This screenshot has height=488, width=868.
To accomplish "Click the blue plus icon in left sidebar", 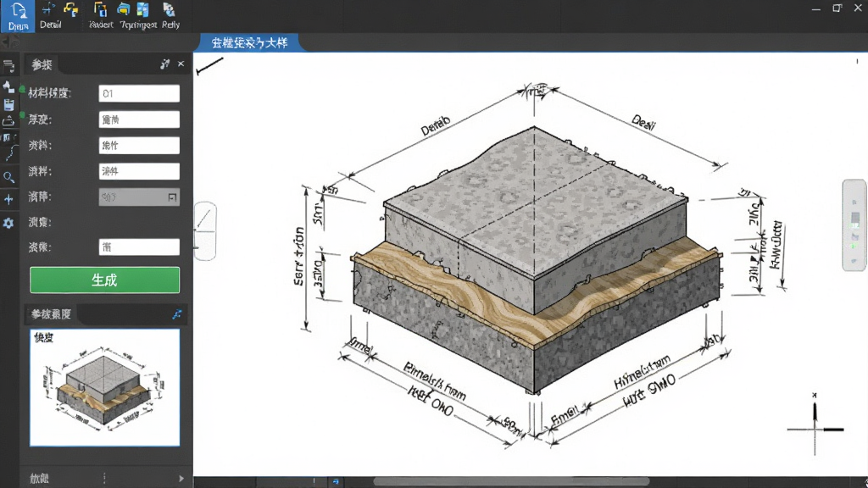I will point(8,199).
